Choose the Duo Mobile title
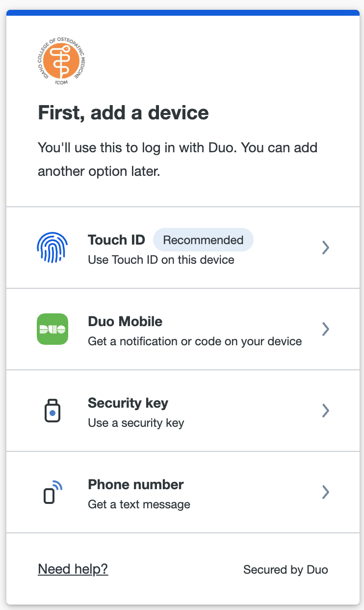 click(125, 321)
